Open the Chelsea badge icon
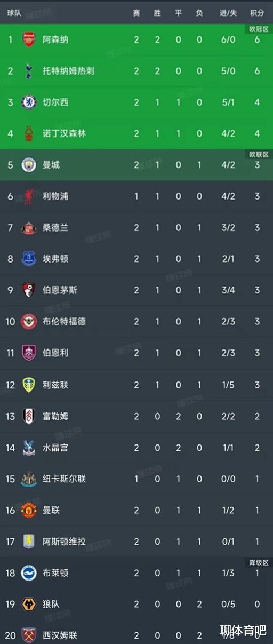This screenshot has height=644, width=273. (x=29, y=102)
